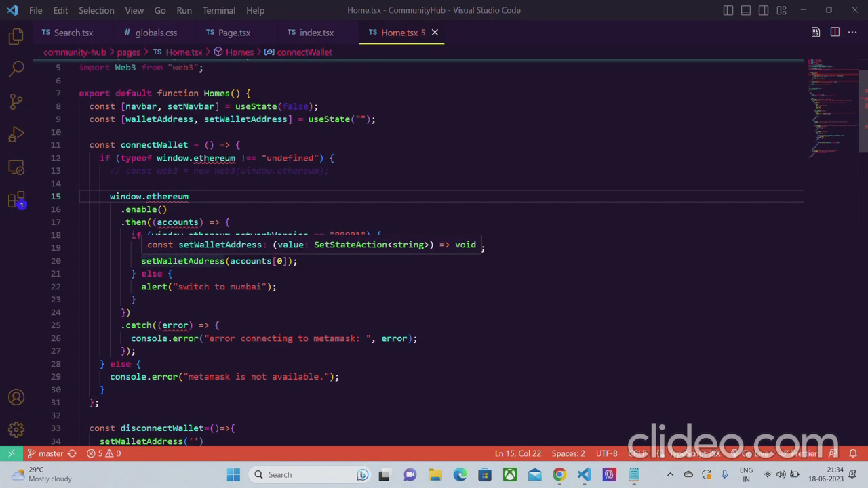Open the Explorer view in activity bar
Image resolution: width=868 pixels, height=488 pixels.
16,37
